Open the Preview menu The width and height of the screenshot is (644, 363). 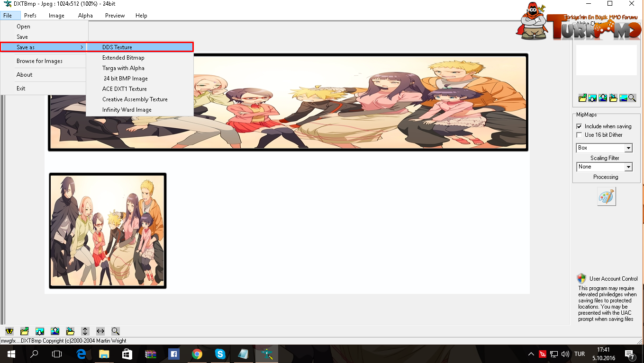tap(115, 16)
